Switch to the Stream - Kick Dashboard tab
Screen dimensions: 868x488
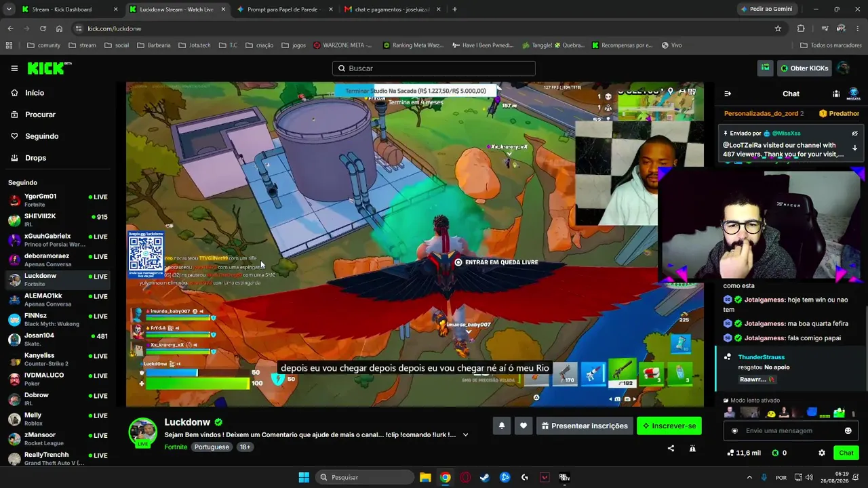(x=68, y=9)
